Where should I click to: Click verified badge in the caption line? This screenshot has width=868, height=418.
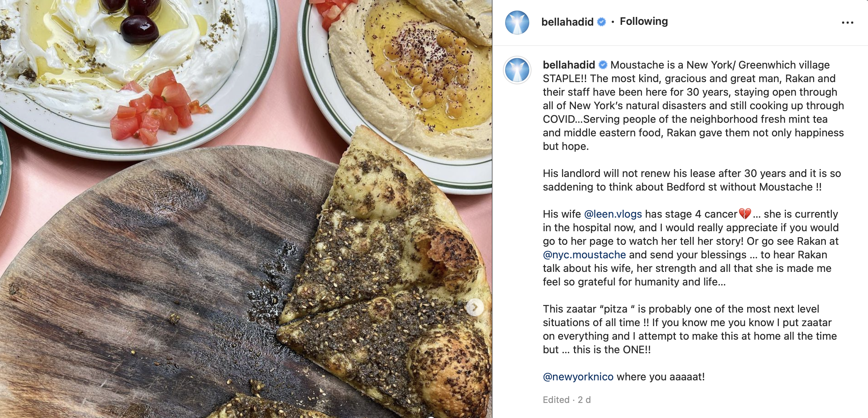point(603,65)
